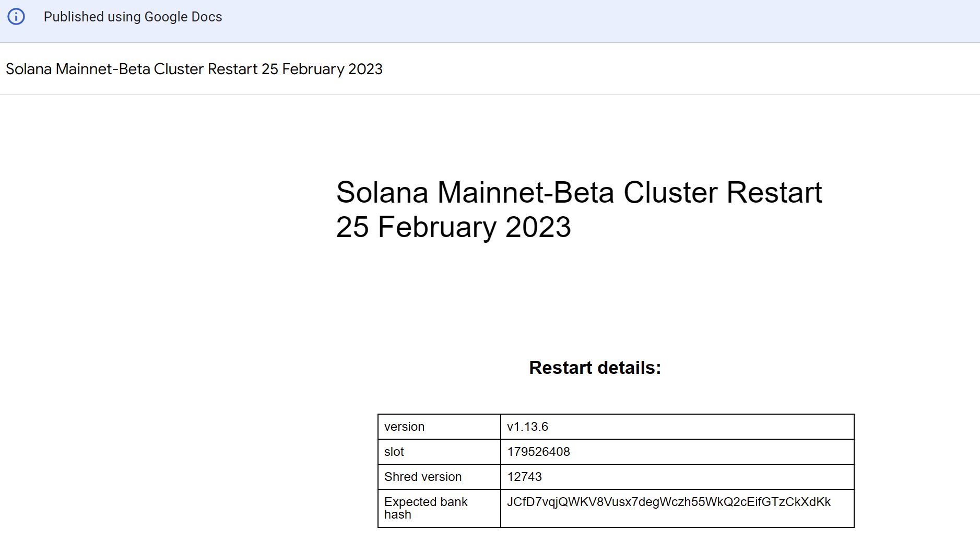Select the value "v1.13.6"

527,426
